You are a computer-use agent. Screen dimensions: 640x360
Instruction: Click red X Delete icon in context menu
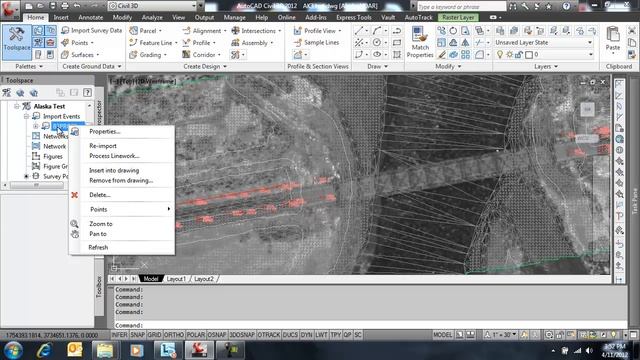coord(74,195)
